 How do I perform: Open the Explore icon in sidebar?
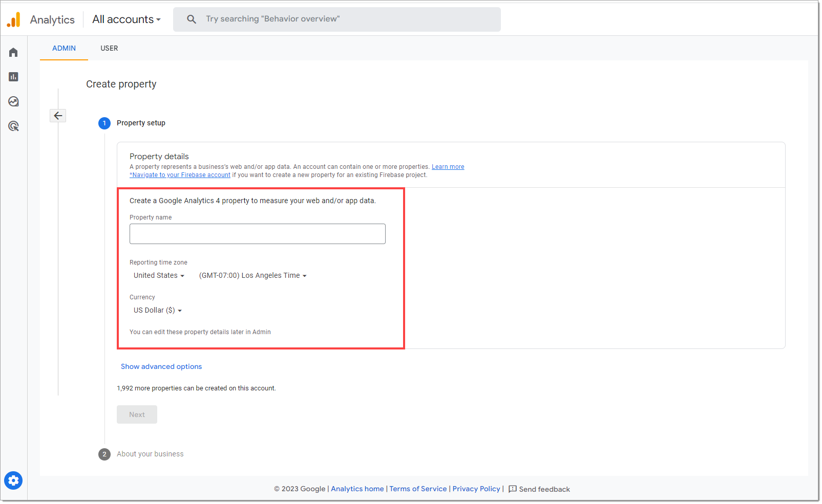click(13, 101)
